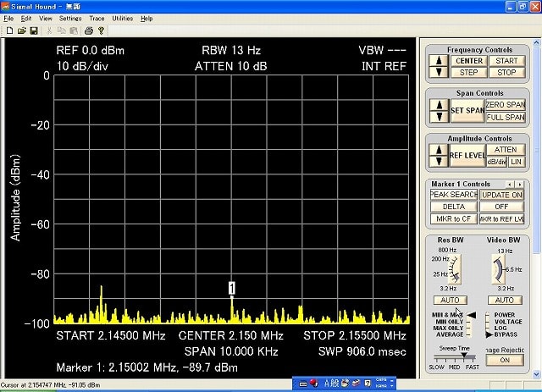This screenshot has width=542, height=392.
Task: Click the Video BW AUTO button
Action: point(505,300)
